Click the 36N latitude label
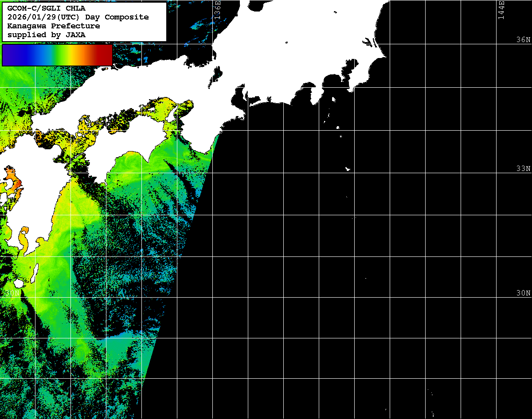 523,39
